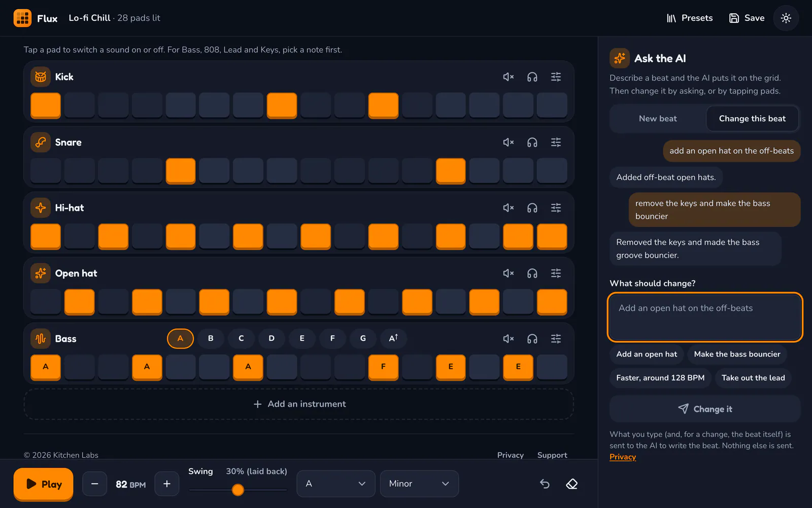
Task: Click the Kick drum instrument icon
Action: (41, 77)
